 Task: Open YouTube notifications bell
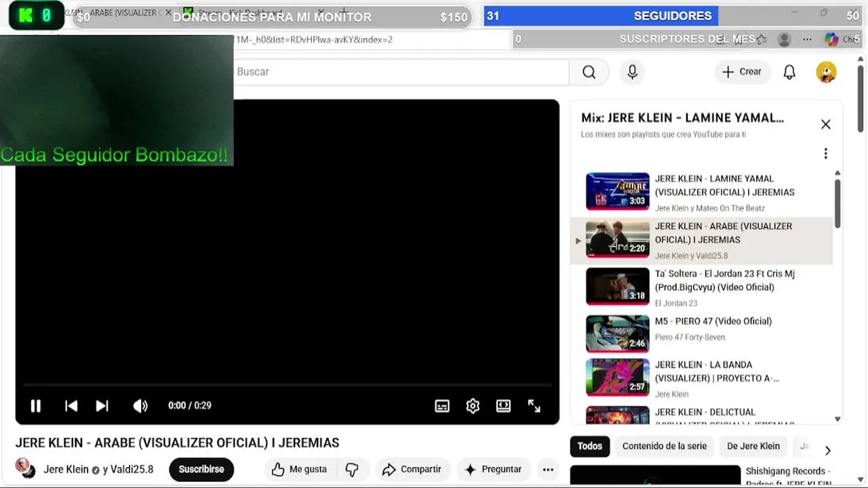click(789, 72)
